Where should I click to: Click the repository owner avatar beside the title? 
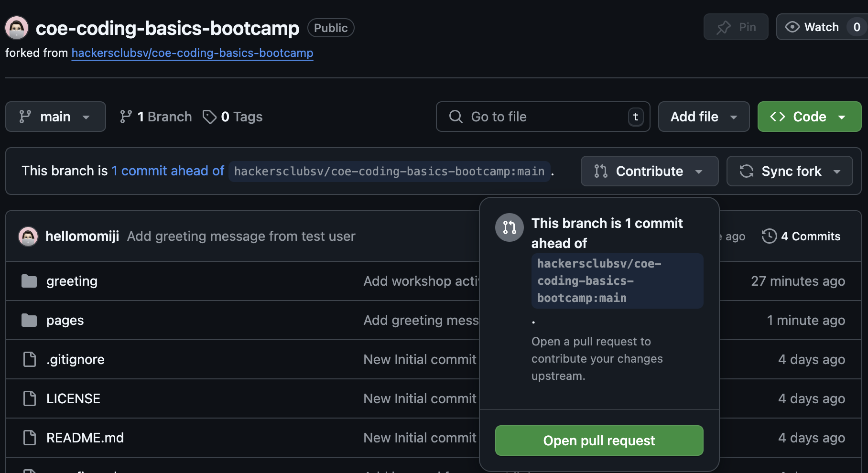(17, 28)
